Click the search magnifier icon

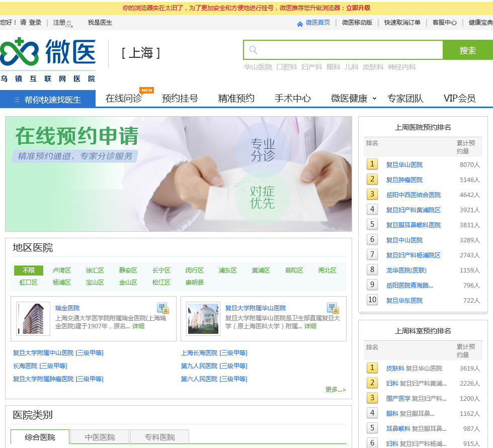pos(253,50)
